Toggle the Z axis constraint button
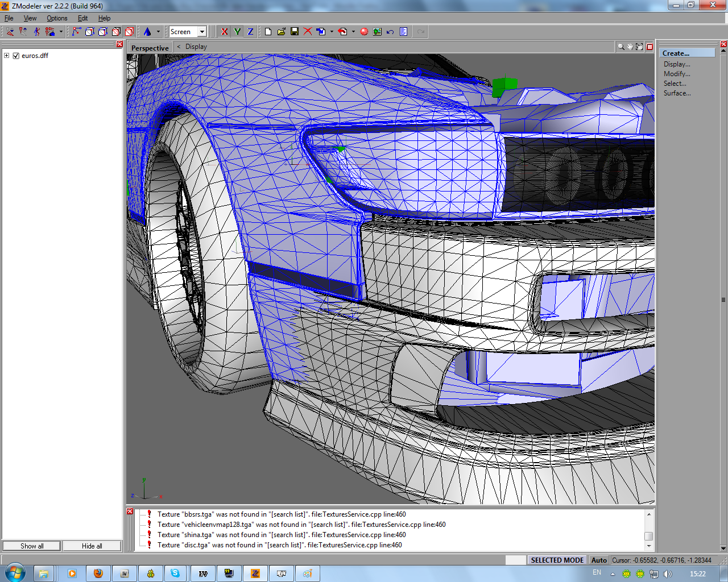The image size is (728, 582). pos(250,32)
